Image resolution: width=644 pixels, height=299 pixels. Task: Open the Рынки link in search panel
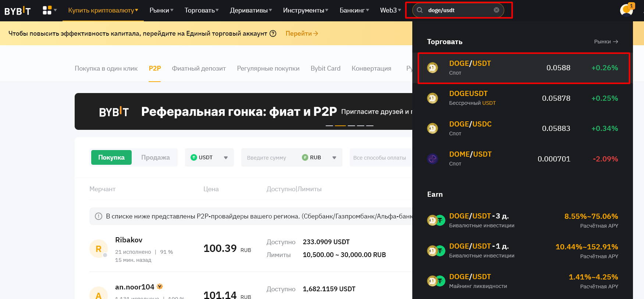pos(606,42)
